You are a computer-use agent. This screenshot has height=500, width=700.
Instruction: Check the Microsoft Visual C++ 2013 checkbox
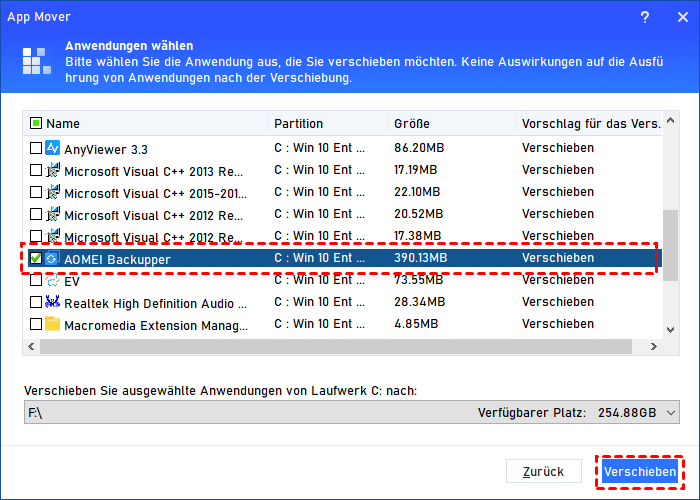coord(36,170)
